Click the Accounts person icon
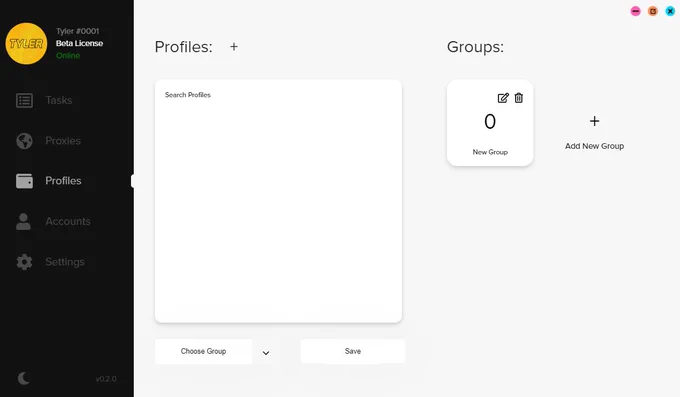Image resolution: width=680 pixels, height=397 pixels. tap(23, 221)
